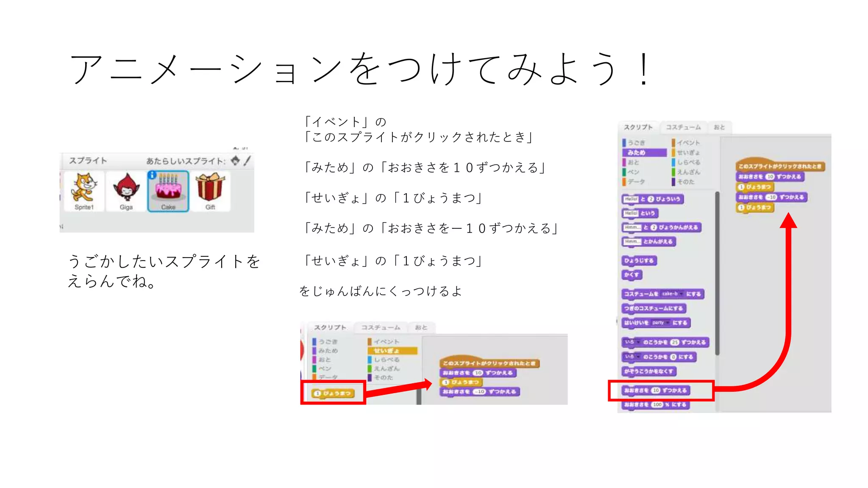Screen dimensions: 868x488
Task: Click the 1 びょうまつ block in the palette
Action: tap(332, 394)
